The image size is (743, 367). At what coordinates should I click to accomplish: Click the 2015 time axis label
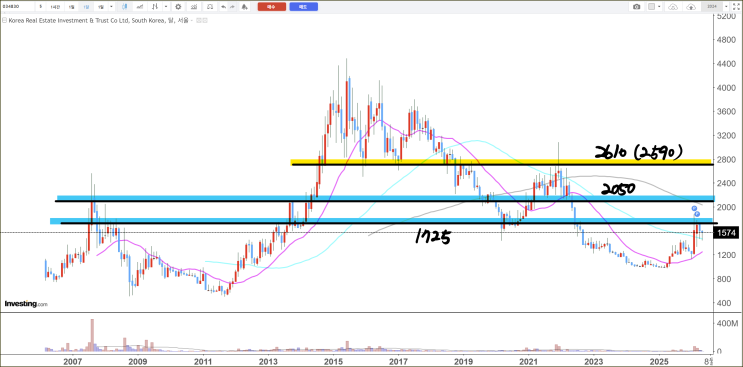pyautogui.click(x=333, y=361)
